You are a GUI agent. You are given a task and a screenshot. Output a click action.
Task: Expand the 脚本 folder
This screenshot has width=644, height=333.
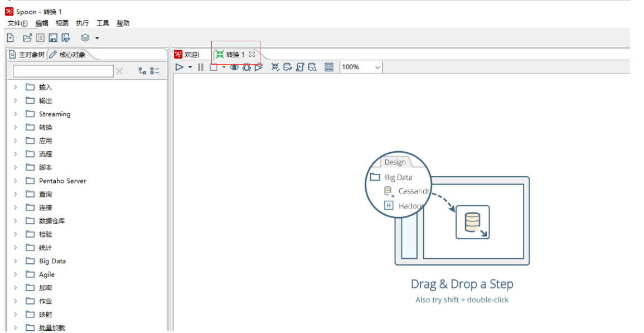pos(15,167)
